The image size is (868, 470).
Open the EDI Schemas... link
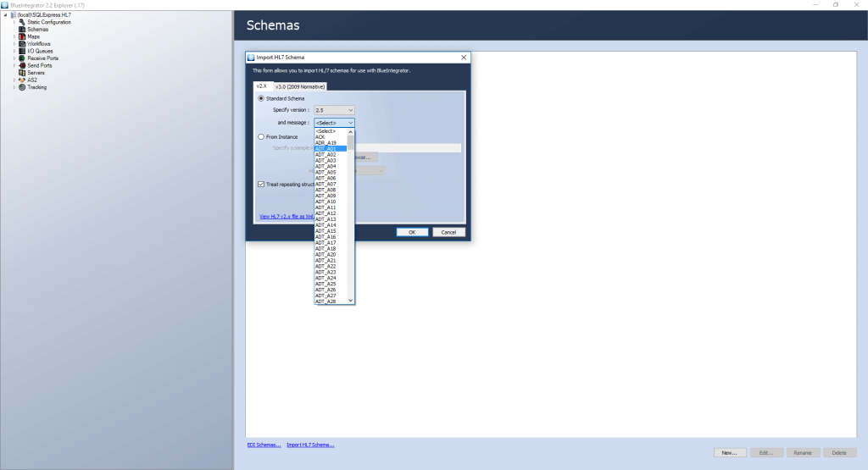(x=264, y=445)
